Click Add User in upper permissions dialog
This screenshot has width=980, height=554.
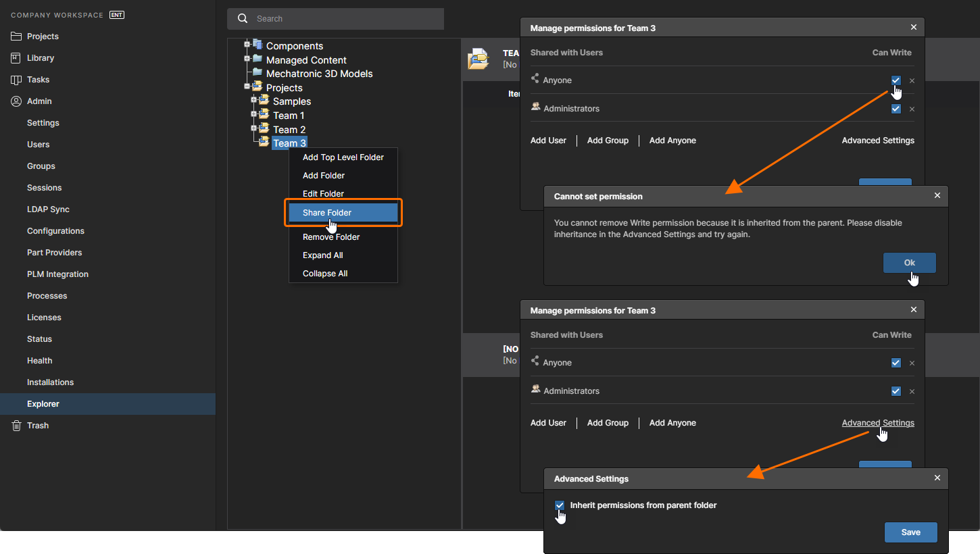(x=548, y=141)
